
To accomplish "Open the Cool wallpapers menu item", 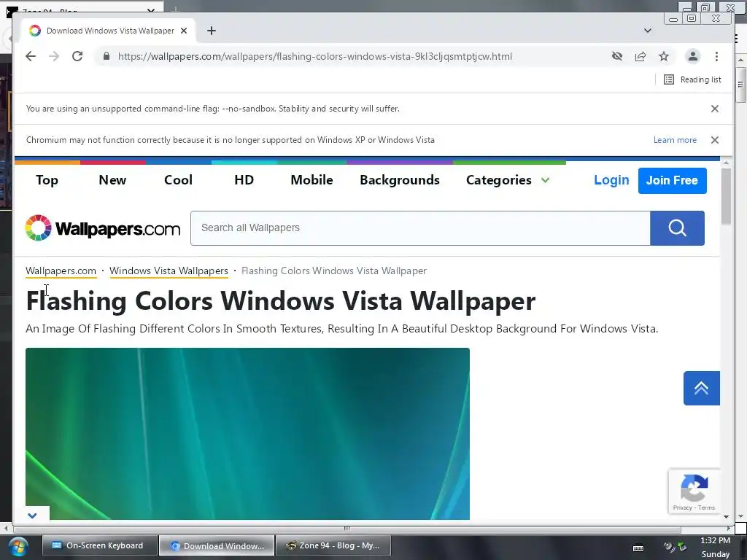I will click(x=178, y=180).
